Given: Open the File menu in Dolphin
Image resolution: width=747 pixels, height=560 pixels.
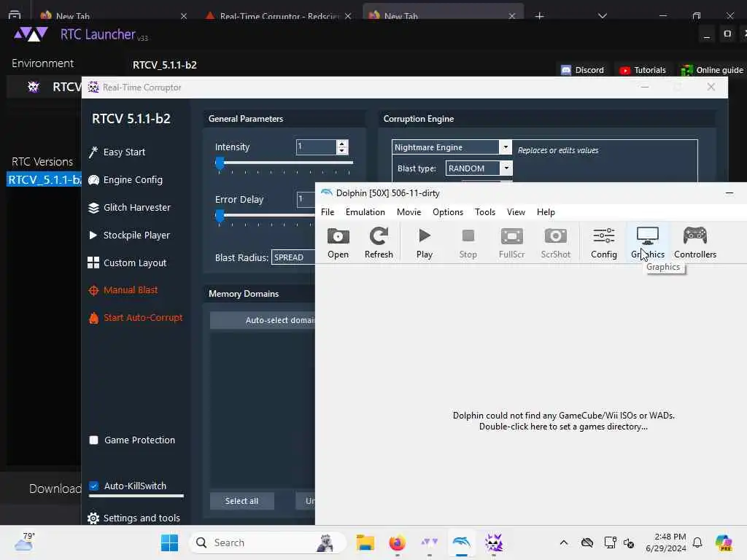Looking at the screenshot, I should (x=328, y=212).
